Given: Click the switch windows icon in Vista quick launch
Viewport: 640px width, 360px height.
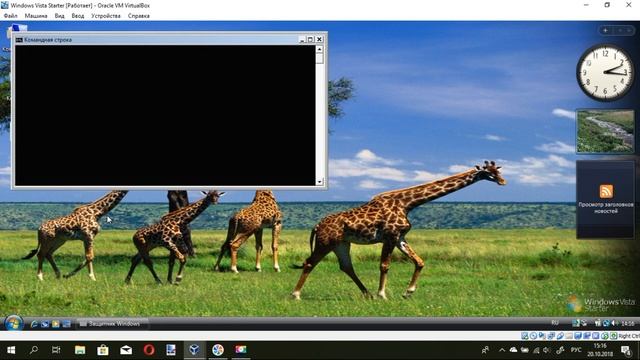Looking at the screenshot, I should click(x=66, y=324).
